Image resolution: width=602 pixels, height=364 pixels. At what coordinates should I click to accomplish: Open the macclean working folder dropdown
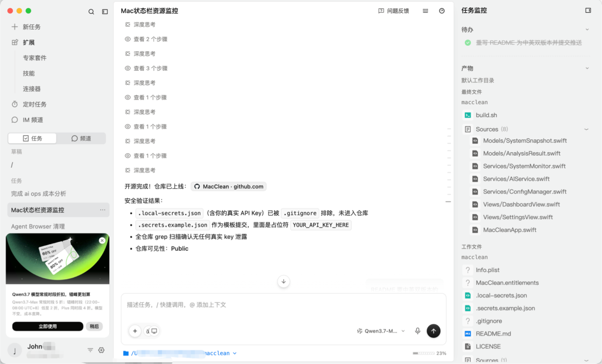(x=180, y=353)
